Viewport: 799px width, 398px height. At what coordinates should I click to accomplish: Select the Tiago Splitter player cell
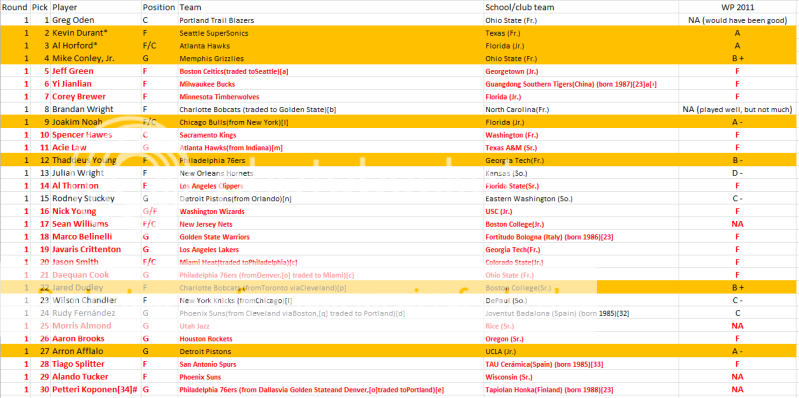coord(96,364)
